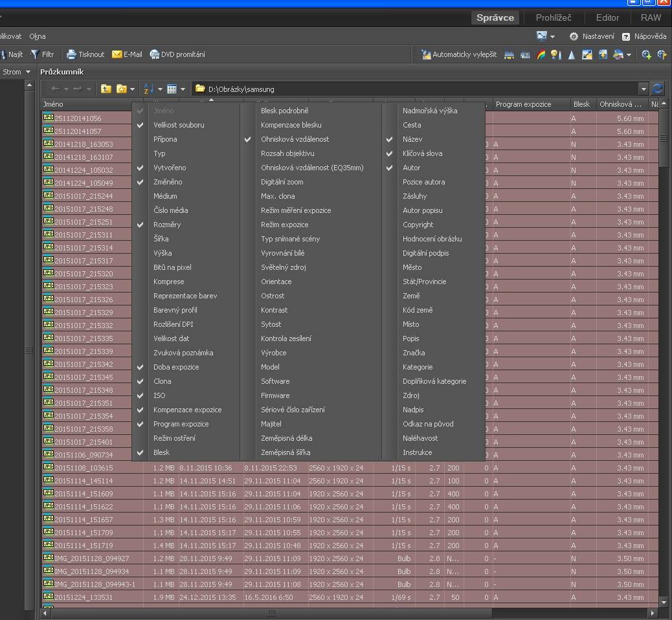Click the Program expozice column header
Screen dimensions: 672x620
click(x=532, y=104)
